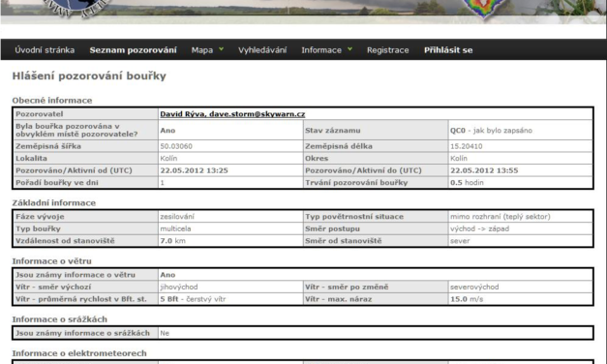
Task: Expand the Mapa dropdown arrow
Action: [x=221, y=49]
